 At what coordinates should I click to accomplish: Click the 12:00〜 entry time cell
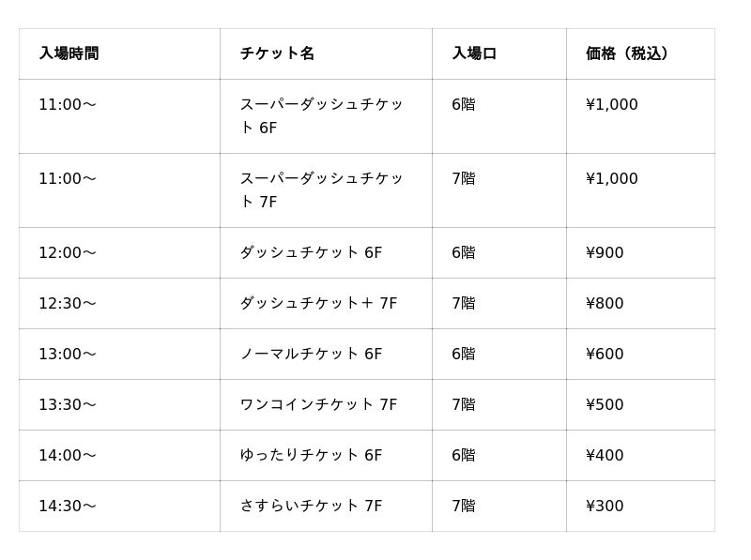(x=68, y=252)
